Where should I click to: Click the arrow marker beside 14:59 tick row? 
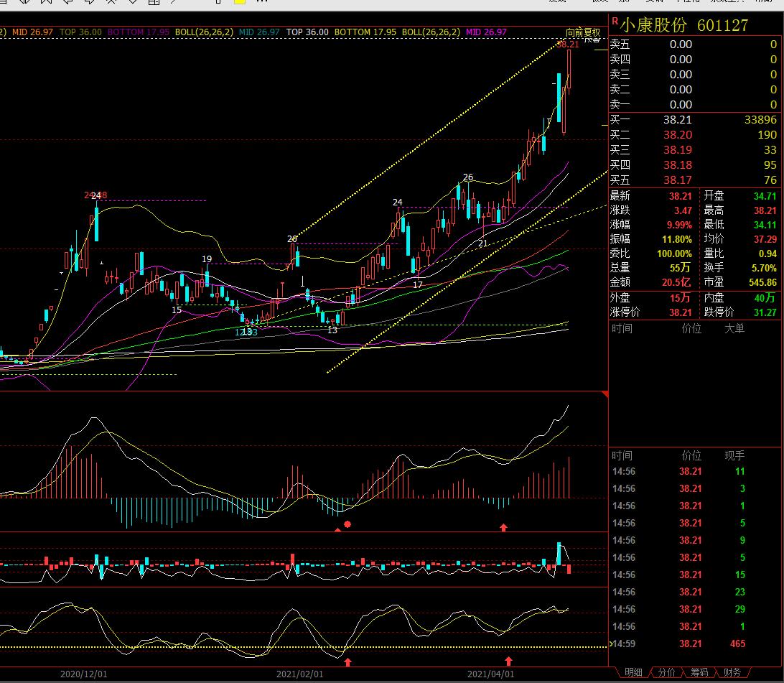coord(610,644)
